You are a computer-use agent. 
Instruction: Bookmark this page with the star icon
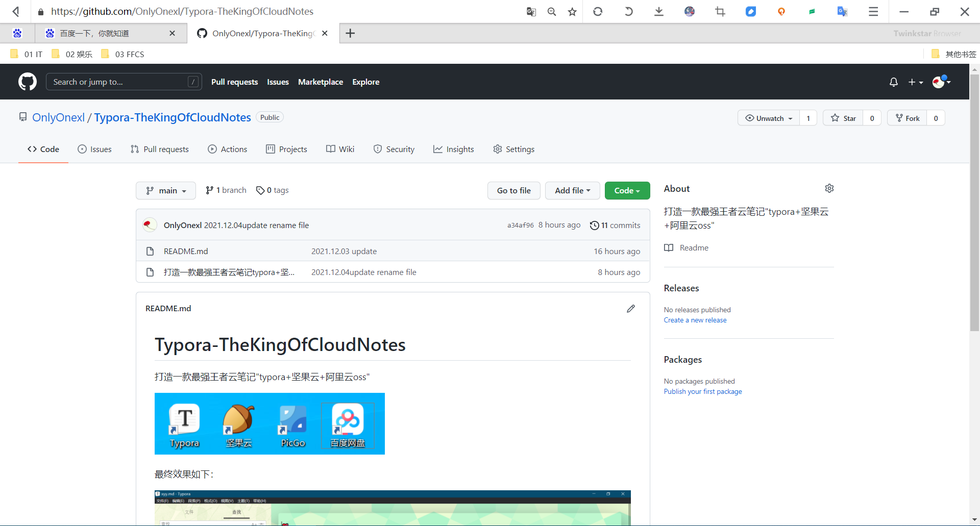[572, 11]
